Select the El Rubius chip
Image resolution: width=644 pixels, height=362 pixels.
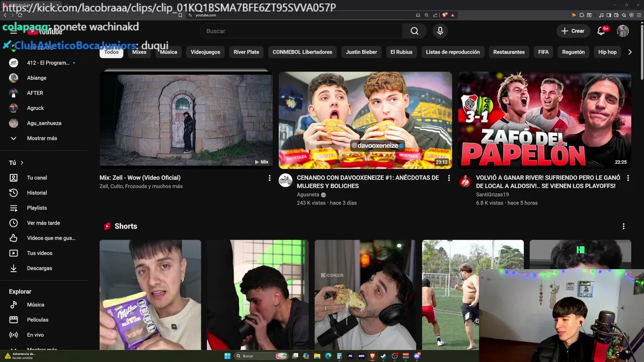401,52
